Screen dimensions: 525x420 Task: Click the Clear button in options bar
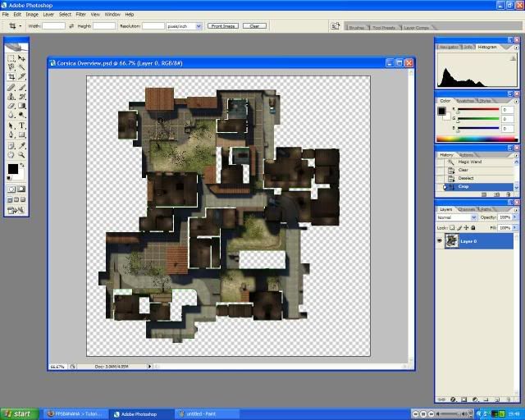(x=253, y=26)
